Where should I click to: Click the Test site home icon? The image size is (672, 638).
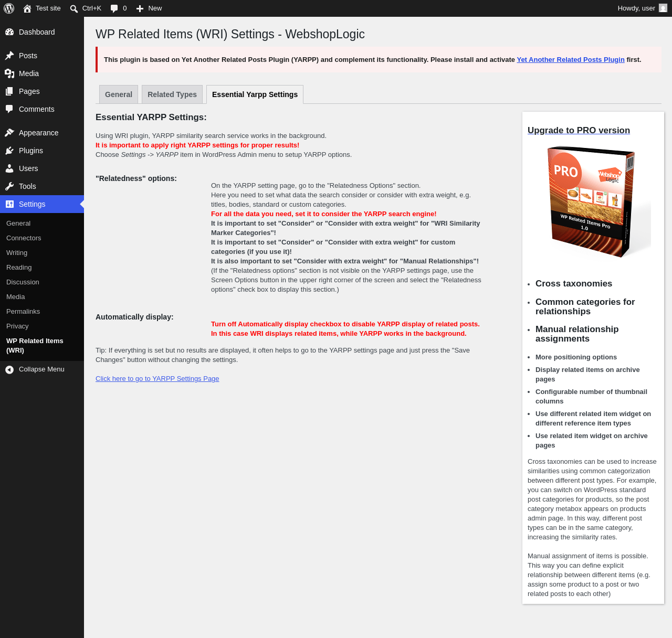[x=27, y=8]
